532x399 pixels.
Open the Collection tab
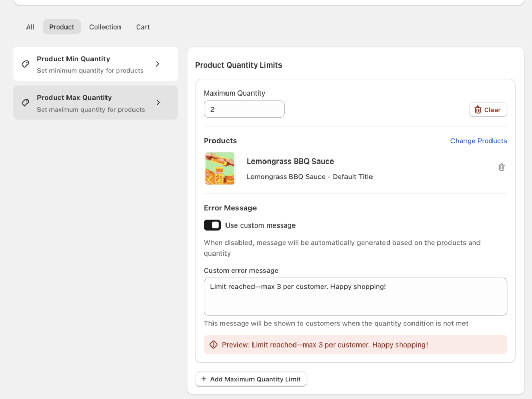pyautogui.click(x=105, y=27)
